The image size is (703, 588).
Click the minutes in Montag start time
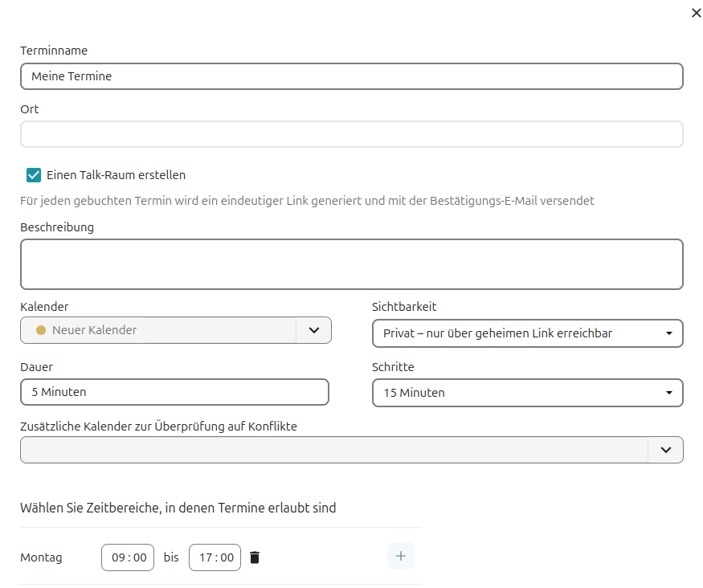(x=140, y=557)
